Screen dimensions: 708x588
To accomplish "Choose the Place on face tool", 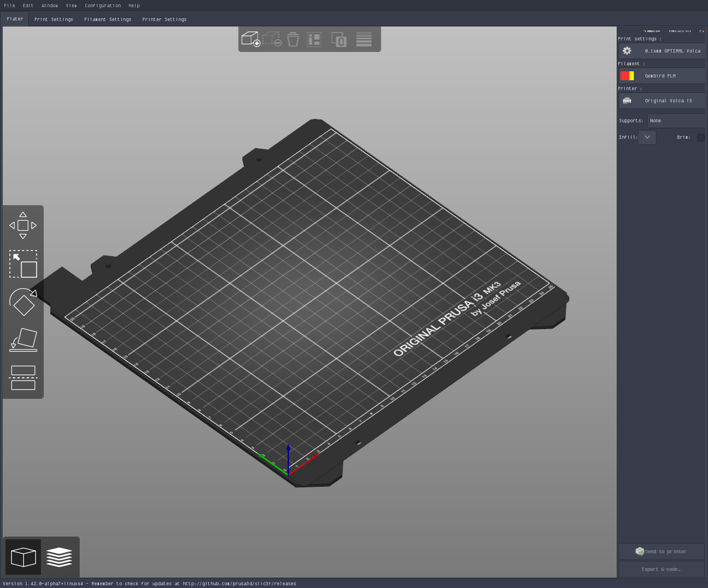I will click(x=23, y=340).
